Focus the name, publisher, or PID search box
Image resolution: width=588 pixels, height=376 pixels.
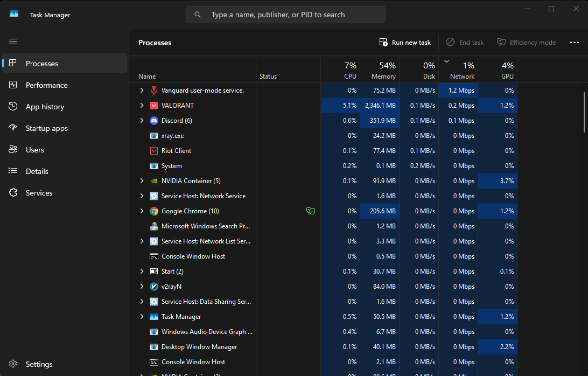coord(286,15)
